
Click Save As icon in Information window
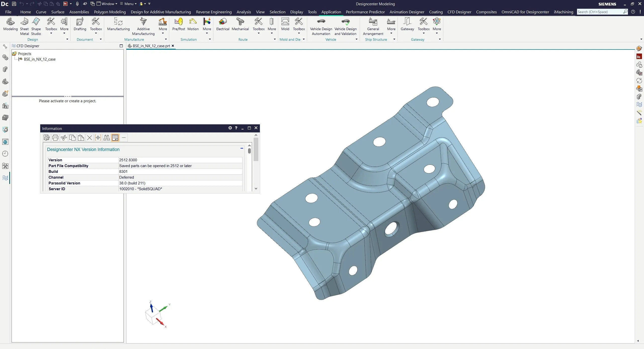47,138
